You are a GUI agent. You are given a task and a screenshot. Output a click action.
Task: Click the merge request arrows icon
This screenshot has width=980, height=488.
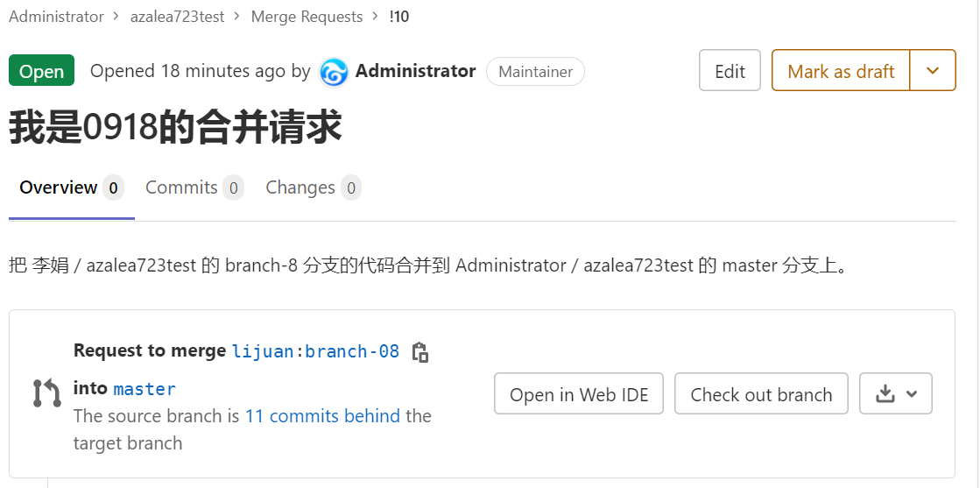coord(46,393)
